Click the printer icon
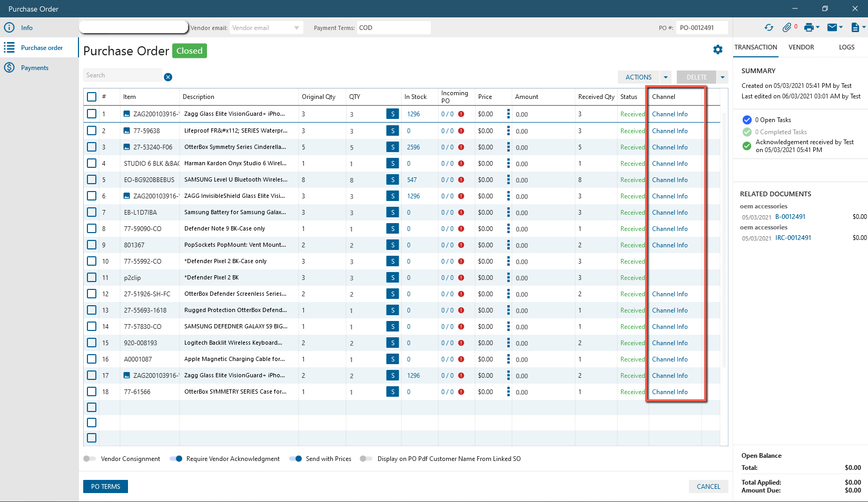Screen dimensions: 868x502 point(809,27)
